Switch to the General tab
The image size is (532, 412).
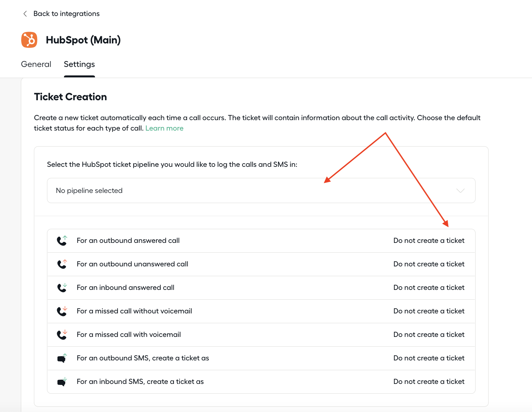(x=36, y=64)
